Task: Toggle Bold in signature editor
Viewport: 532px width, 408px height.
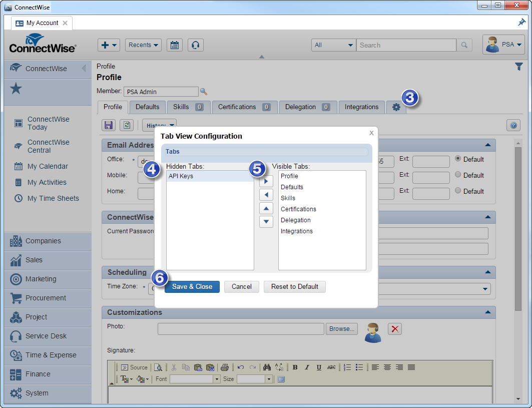Action: coord(295,367)
